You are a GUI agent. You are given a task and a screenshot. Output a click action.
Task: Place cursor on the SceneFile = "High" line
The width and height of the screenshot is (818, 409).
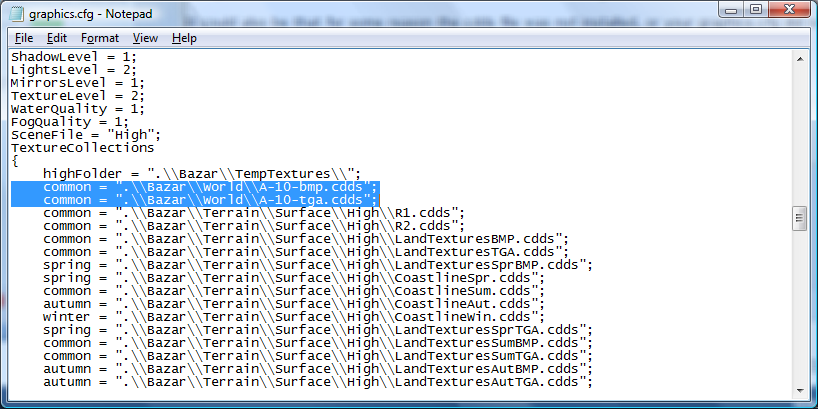85,134
